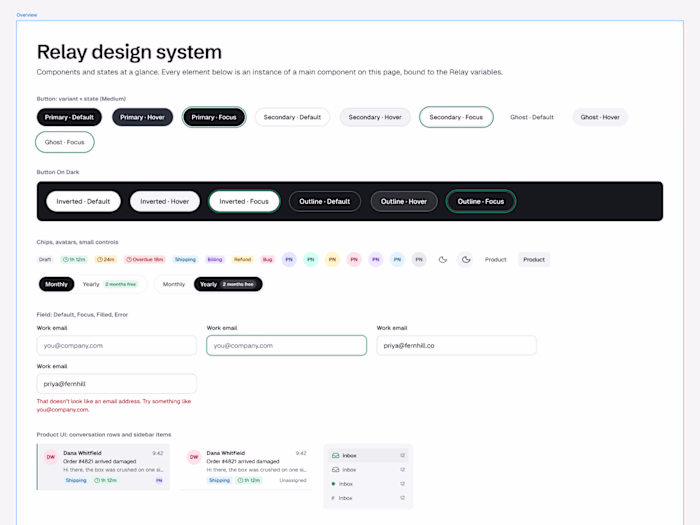Click the error field containing priya@fernhill
The width and height of the screenshot is (700, 525).
tap(117, 384)
